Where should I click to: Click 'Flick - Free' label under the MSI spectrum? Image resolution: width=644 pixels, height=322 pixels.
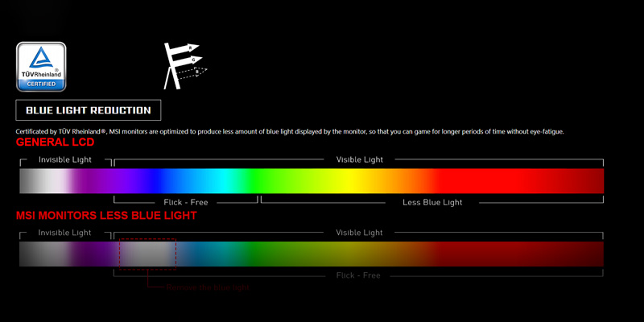pos(358,275)
